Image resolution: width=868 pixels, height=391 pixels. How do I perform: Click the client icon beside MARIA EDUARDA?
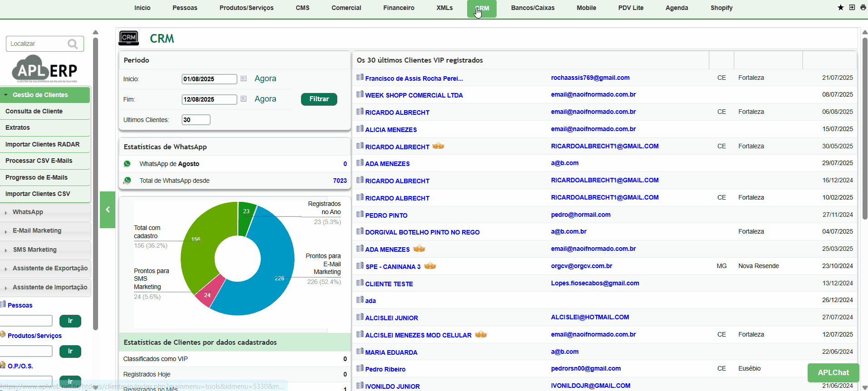pos(360,352)
